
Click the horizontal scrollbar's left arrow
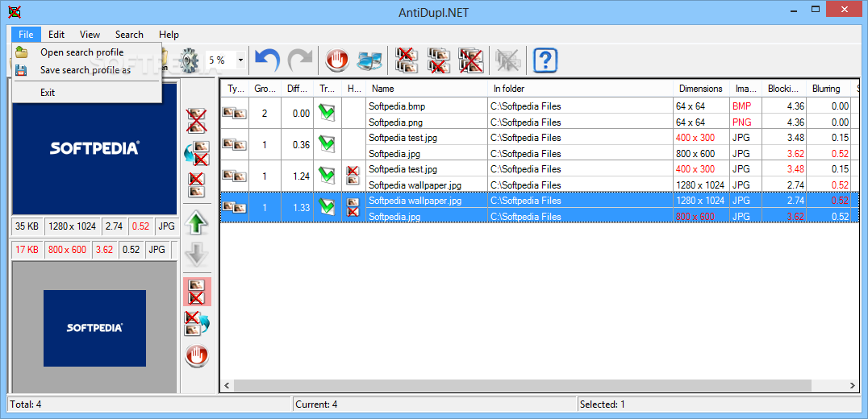227,385
